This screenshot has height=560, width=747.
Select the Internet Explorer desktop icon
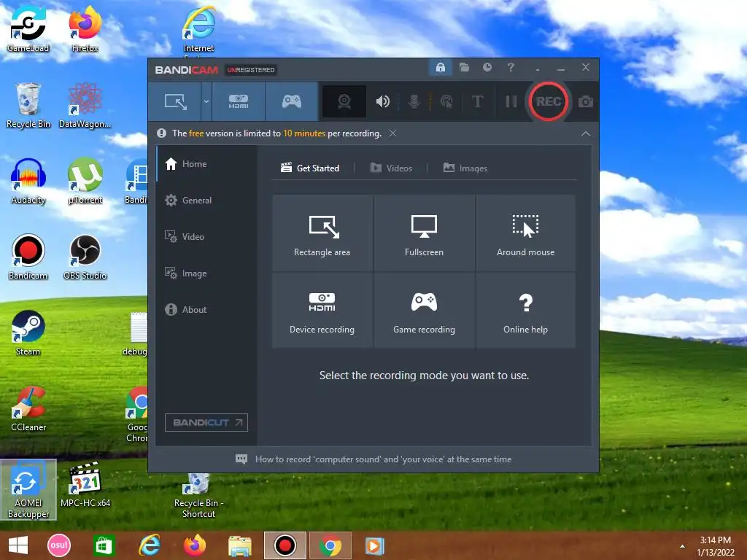click(x=198, y=29)
